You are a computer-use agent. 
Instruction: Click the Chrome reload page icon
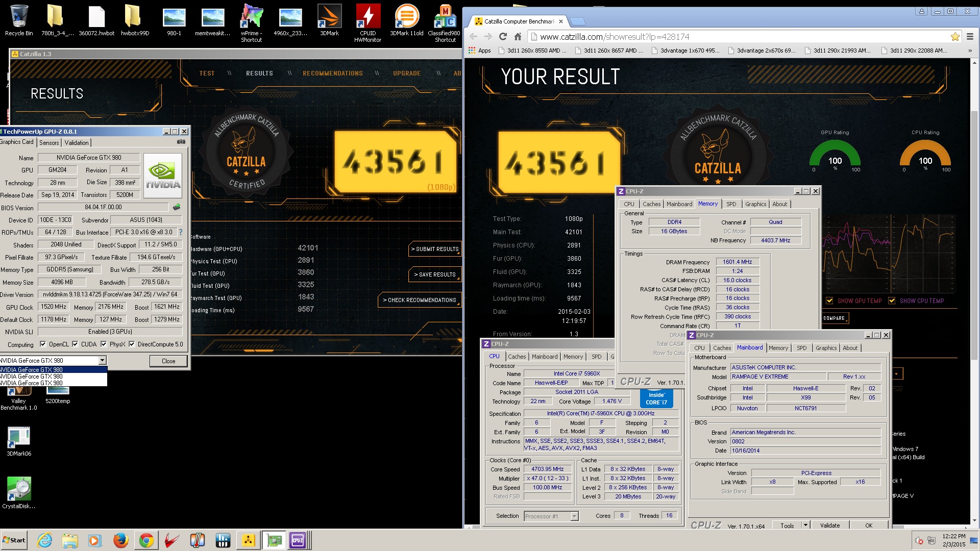point(503,37)
